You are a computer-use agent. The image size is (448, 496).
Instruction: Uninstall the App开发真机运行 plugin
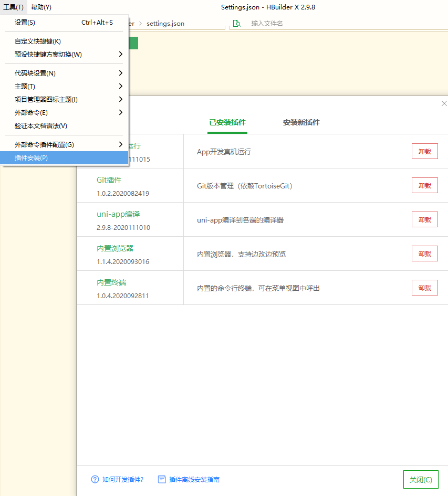pyautogui.click(x=424, y=151)
